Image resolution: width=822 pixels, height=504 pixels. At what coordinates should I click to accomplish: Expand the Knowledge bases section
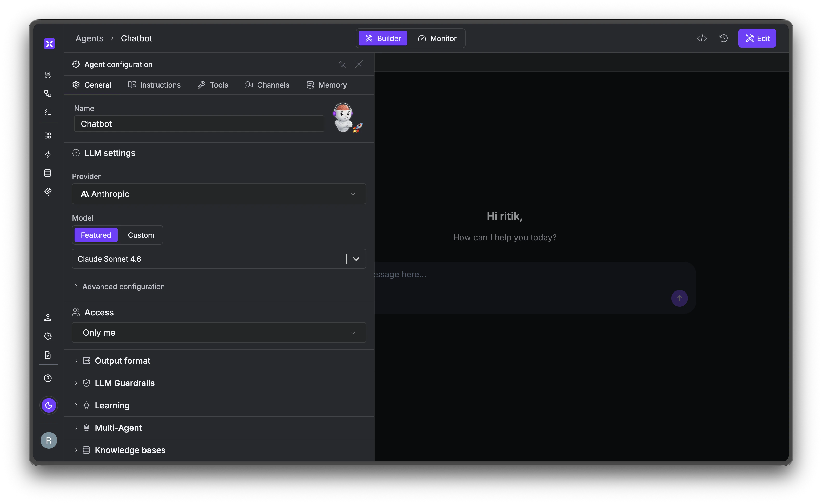click(x=130, y=450)
